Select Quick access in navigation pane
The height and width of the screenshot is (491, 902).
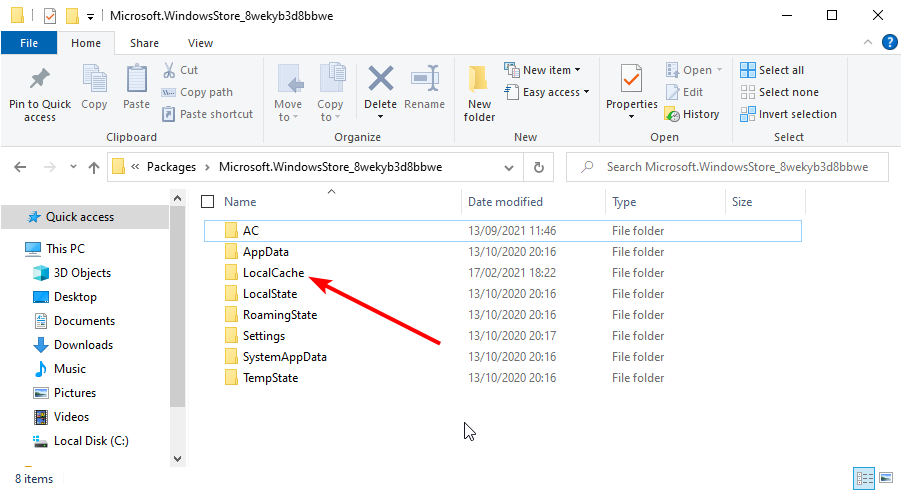(85, 217)
